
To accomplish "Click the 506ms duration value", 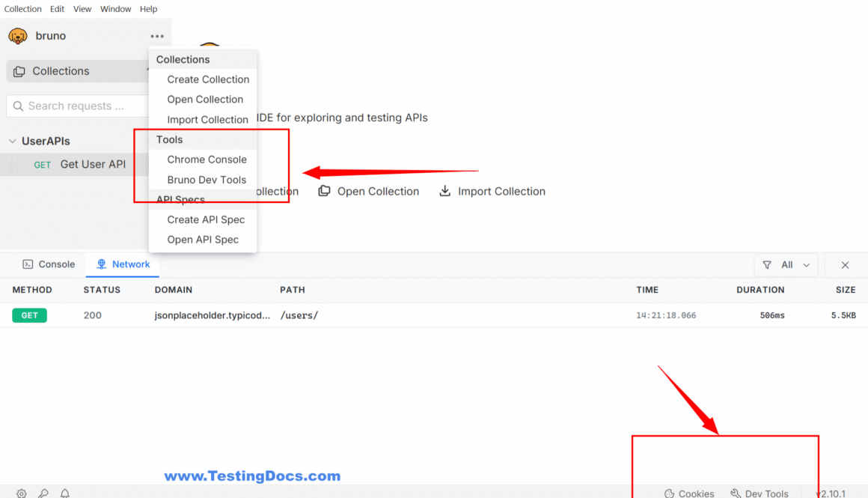I will (772, 315).
